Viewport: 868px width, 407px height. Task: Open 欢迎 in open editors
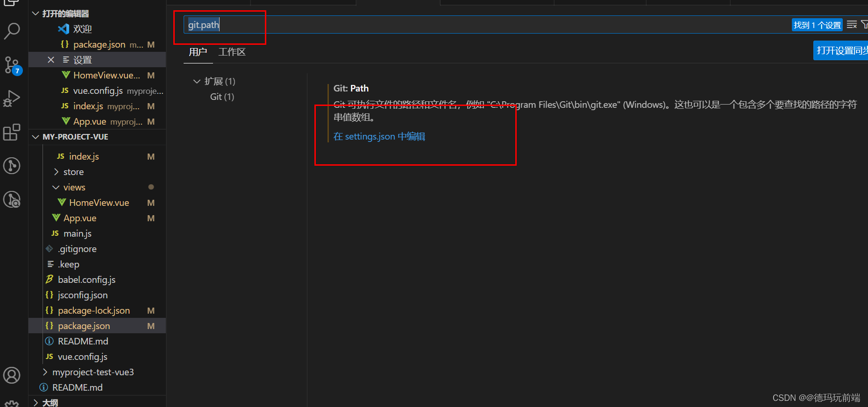coord(97,29)
